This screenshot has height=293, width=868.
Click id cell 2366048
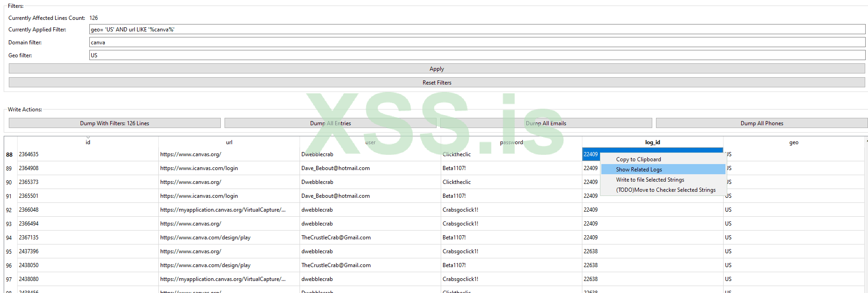[88, 210]
